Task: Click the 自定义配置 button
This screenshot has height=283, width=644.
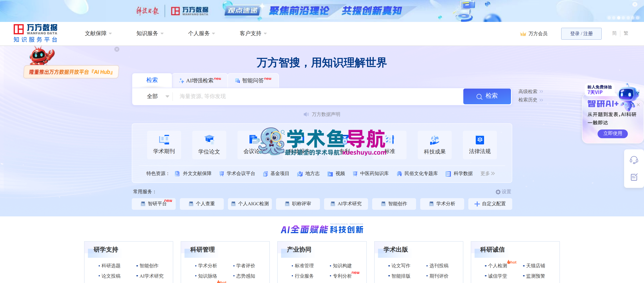Action: coord(490,204)
